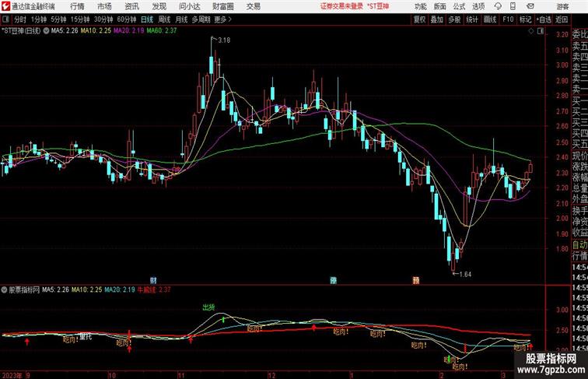The width and height of the screenshot is (588, 379).
Task: Click the 叠加 overlay button
Action: [x=437, y=19]
